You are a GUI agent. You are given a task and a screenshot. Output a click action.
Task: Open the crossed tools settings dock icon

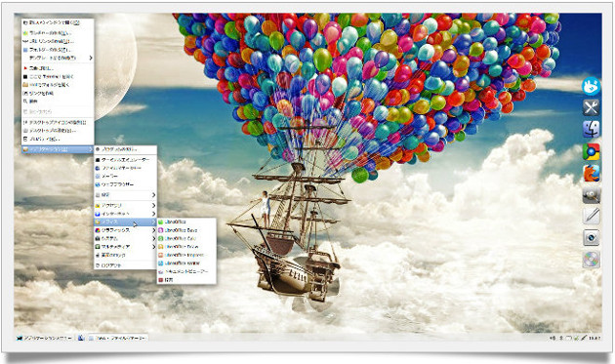click(x=591, y=107)
